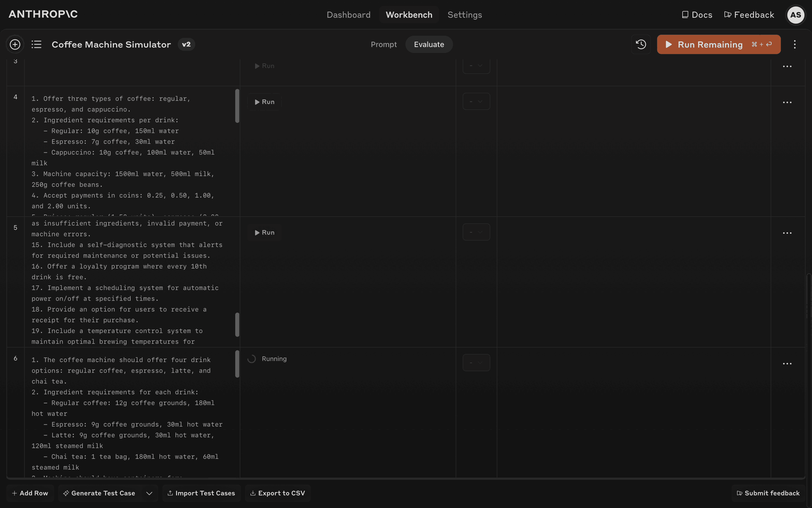The image size is (812, 508).
Task: Open row 4 rating dropdown
Action: 476,102
